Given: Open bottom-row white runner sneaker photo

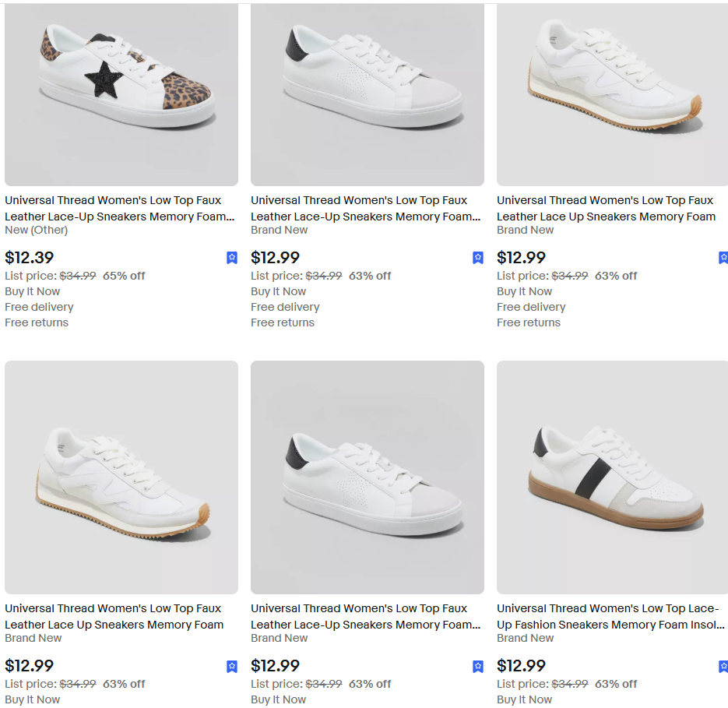Looking at the screenshot, I should pos(121,477).
